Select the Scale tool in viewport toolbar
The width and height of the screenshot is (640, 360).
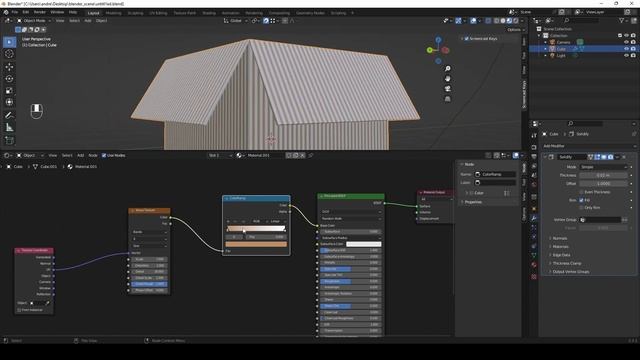coord(9,90)
